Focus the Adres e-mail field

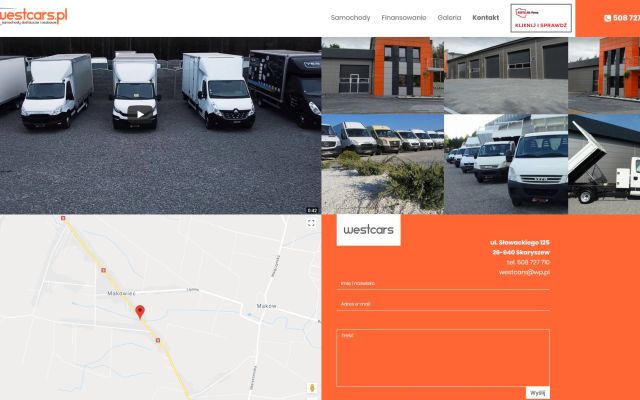click(443, 304)
